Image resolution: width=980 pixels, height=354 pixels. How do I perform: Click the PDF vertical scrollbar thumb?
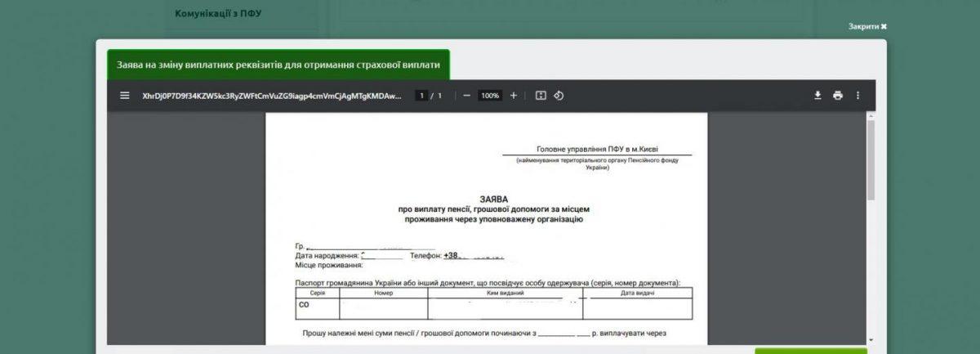click(871, 159)
